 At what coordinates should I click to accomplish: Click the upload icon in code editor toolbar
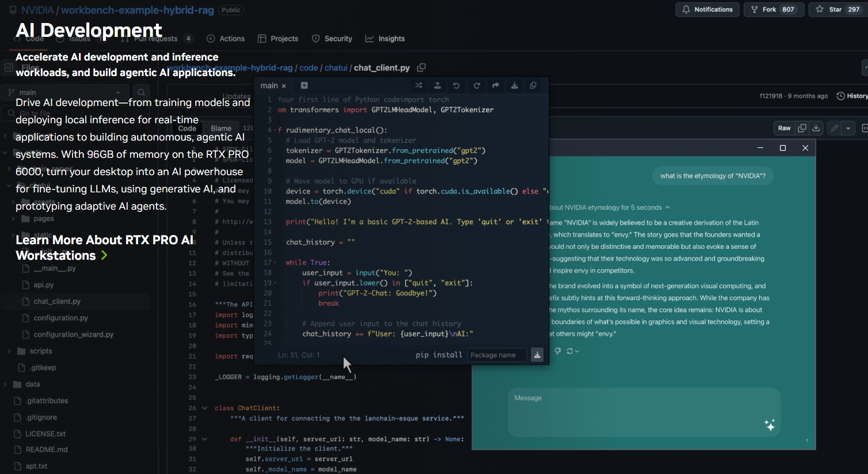coord(437,85)
